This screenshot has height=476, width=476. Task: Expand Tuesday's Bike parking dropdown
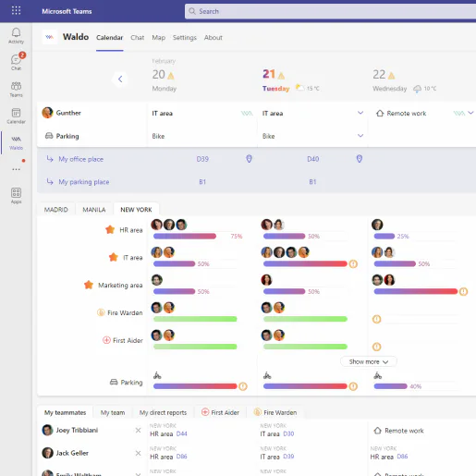[x=360, y=136]
